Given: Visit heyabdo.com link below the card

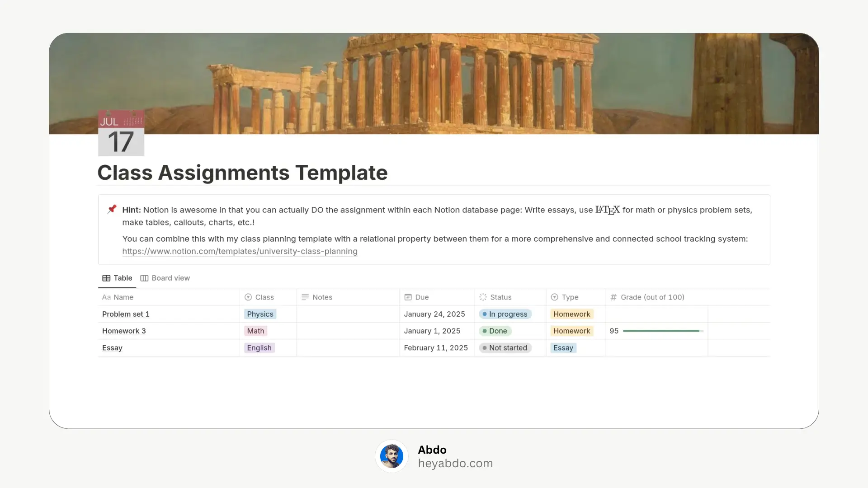Looking at the screenshot, I should (x=455, y=464).
